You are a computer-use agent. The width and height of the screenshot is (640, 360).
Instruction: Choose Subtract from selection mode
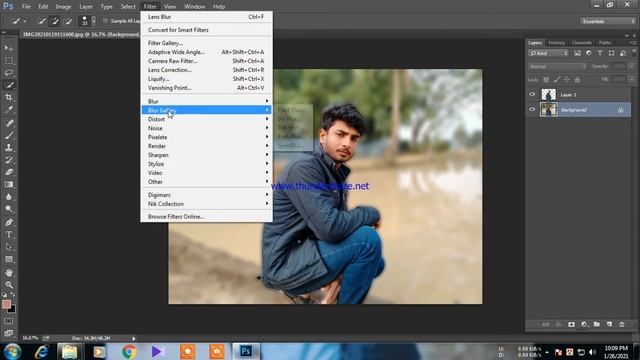point(68,21)
